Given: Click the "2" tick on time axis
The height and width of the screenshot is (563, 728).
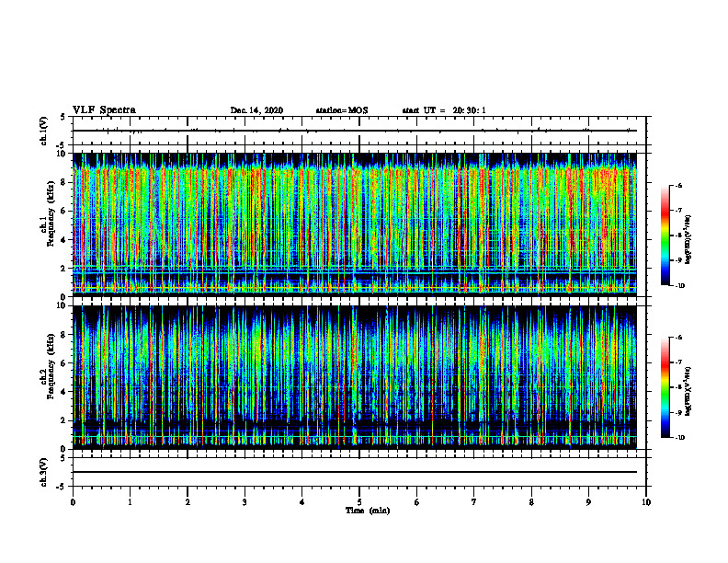Looking at the screenshot, I should click(188, 502).
